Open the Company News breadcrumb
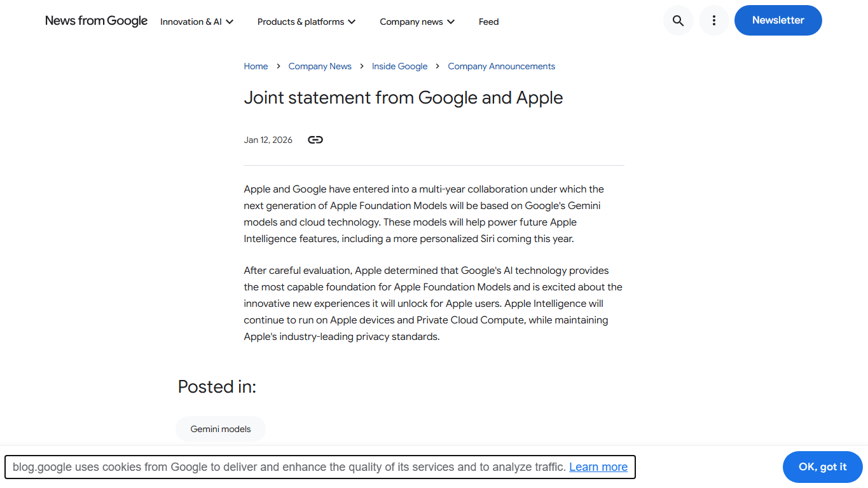Viewport: 868px width, 488px height. (320, 66)
